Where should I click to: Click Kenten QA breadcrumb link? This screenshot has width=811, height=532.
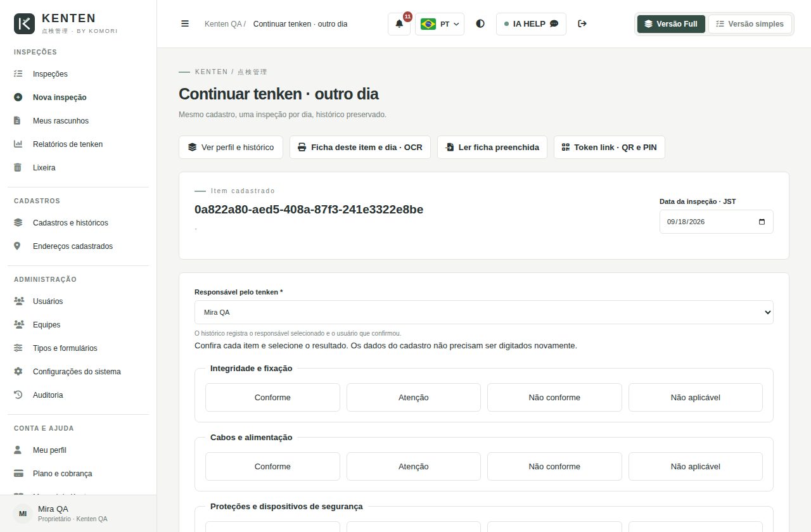pyautogui.click(x=223, y=24)
